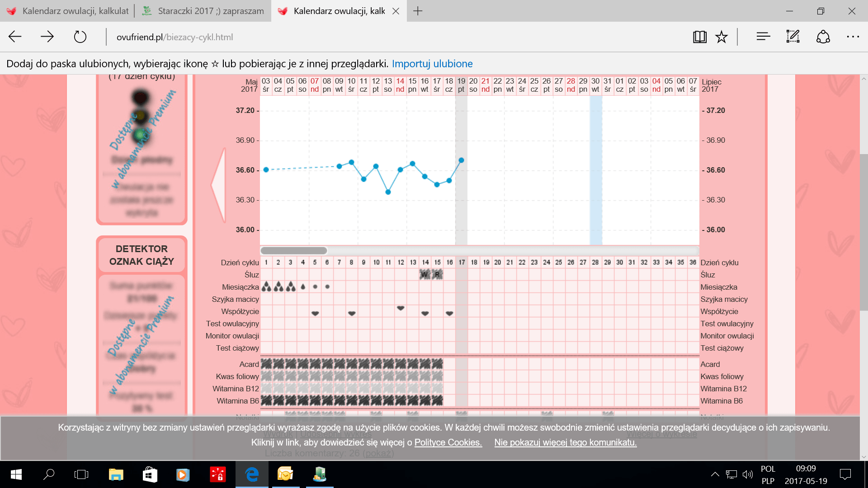Screen dimensions: 868x488
Task: Refresh the current page
Action: click(80, 37)
